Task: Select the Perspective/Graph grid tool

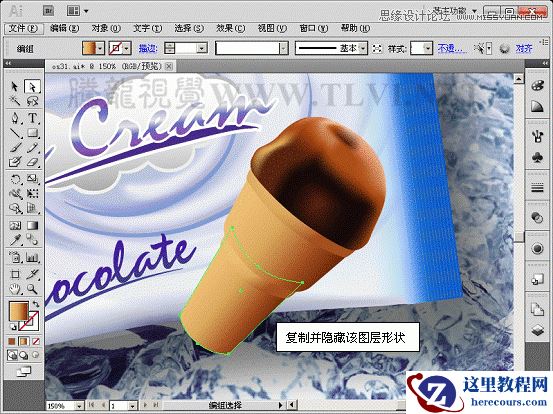Action: click(x=32, y=208)
